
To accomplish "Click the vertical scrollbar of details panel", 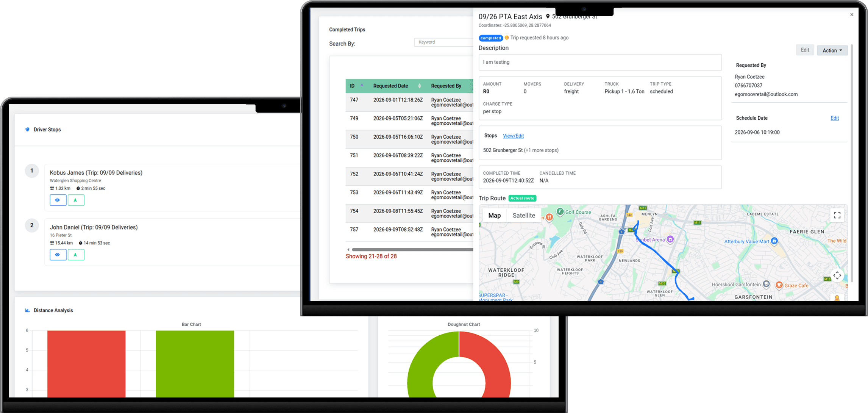I will pyautogui.click(x=852, y=163).
